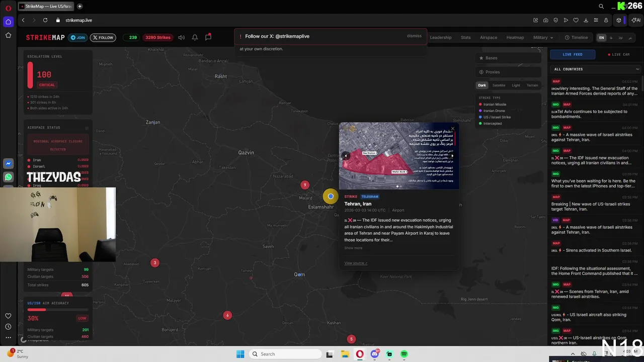Click the Telegram JOIN button
This screenshot has height=362, width=644.
[x=78, y=37]
